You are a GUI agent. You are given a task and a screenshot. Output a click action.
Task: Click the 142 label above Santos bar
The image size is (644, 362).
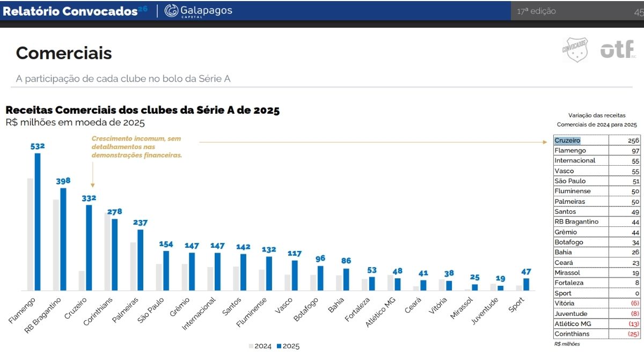(243, 247)
